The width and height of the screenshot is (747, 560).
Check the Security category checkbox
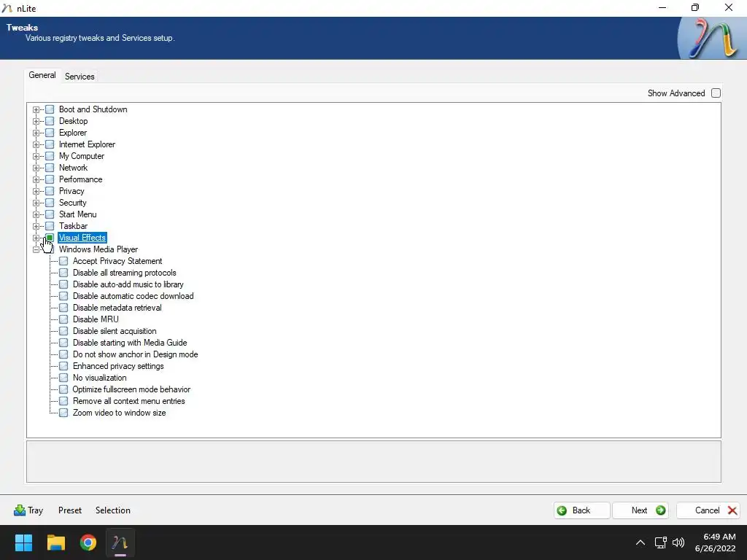(x=50, y=203)
